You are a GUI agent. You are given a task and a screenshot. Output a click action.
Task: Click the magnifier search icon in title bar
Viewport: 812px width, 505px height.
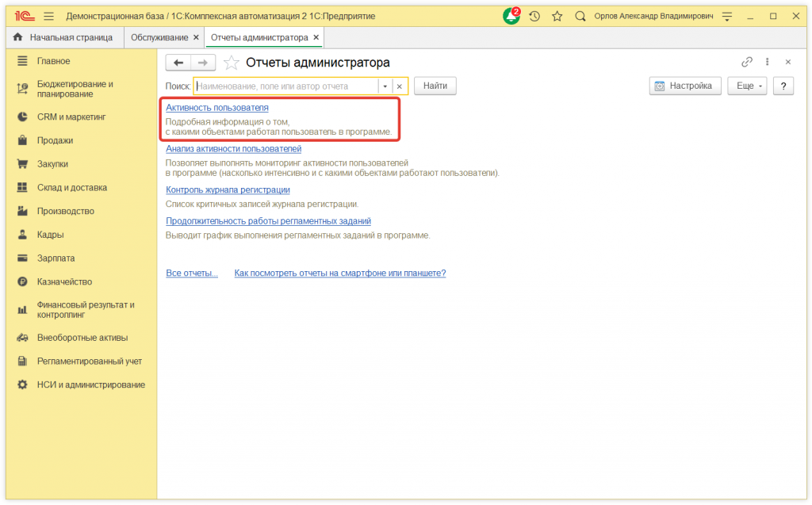580,16
